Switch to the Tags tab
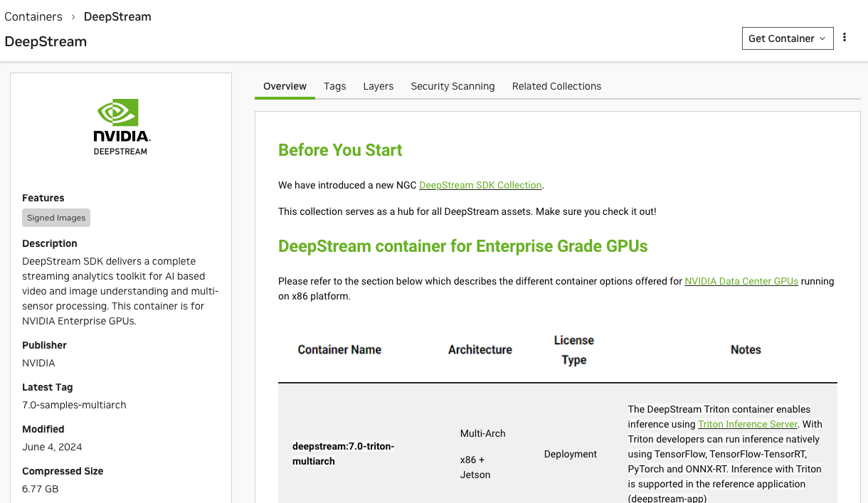This screenshot has width=868, height=503. 335,86
